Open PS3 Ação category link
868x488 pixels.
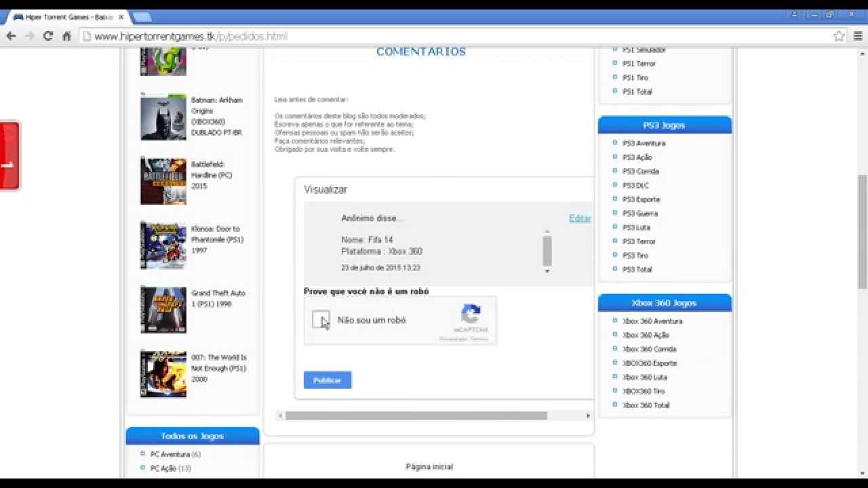(637, 157)
